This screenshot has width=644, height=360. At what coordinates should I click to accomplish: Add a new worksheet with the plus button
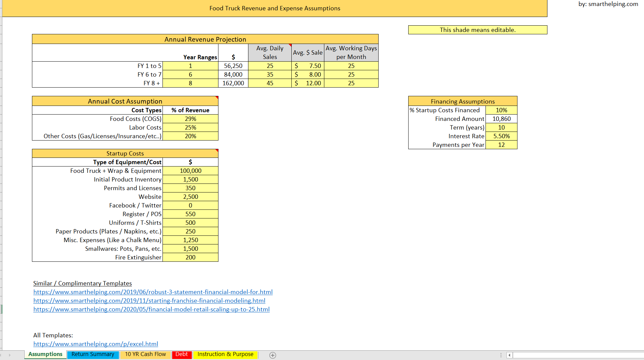tap(273, 355)
